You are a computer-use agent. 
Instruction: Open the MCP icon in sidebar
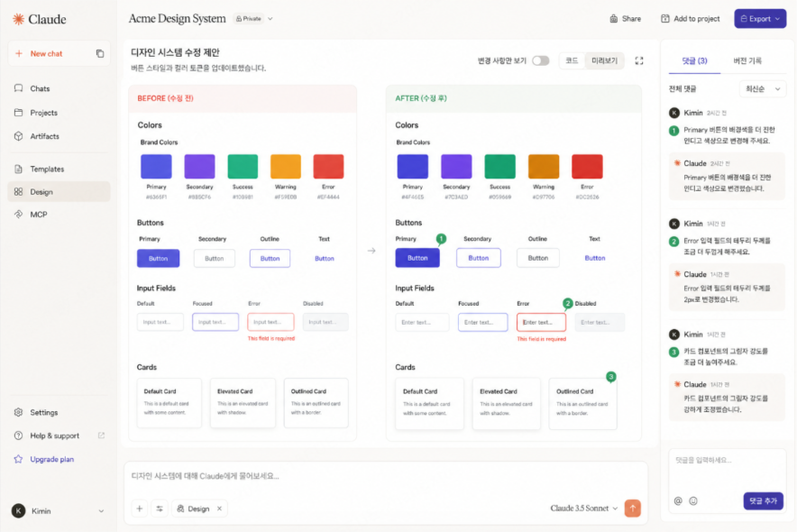coord(19,215)
